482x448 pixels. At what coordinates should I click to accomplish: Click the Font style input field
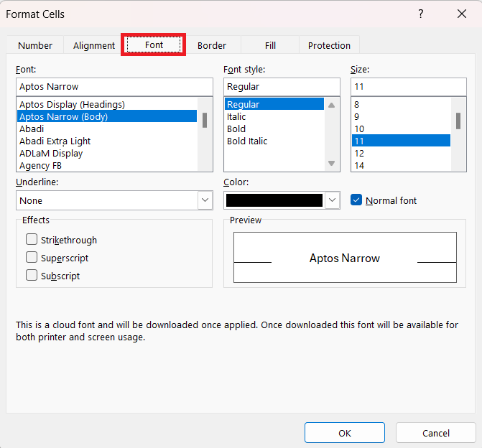tap(282, 87)
